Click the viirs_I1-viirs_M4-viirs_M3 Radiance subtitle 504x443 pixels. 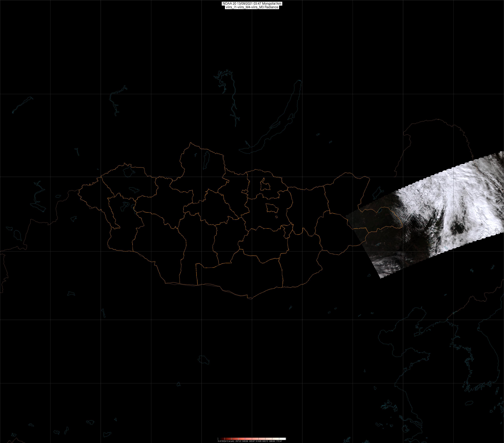click(x=252, y=7)
